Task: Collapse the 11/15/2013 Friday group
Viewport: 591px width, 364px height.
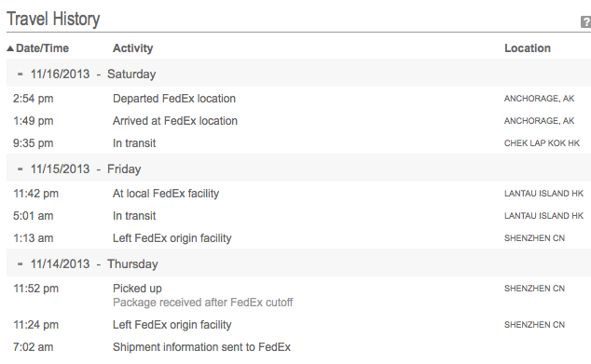Action: pyautogui.click(x=20, y=169)
